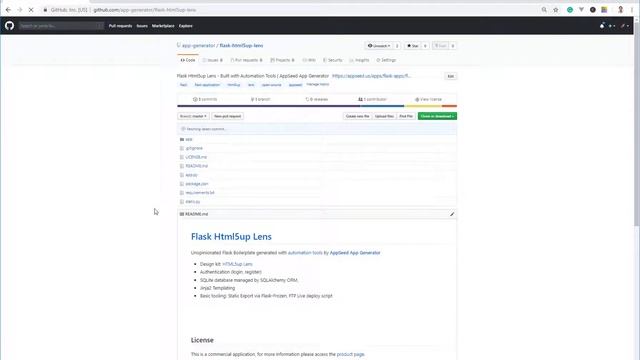Click the app folder icon in the file list
This screenshot has width=640, height=360.
[x=182, y=140]
